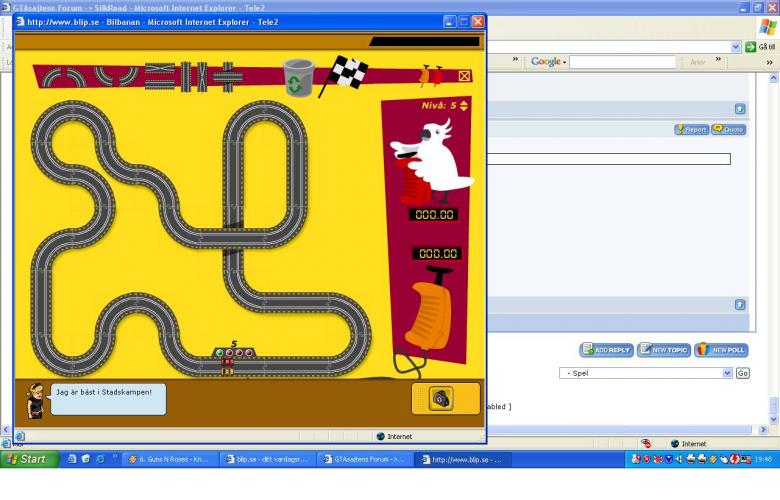Click the forum horizontal scrollbar right arrow

764,429
